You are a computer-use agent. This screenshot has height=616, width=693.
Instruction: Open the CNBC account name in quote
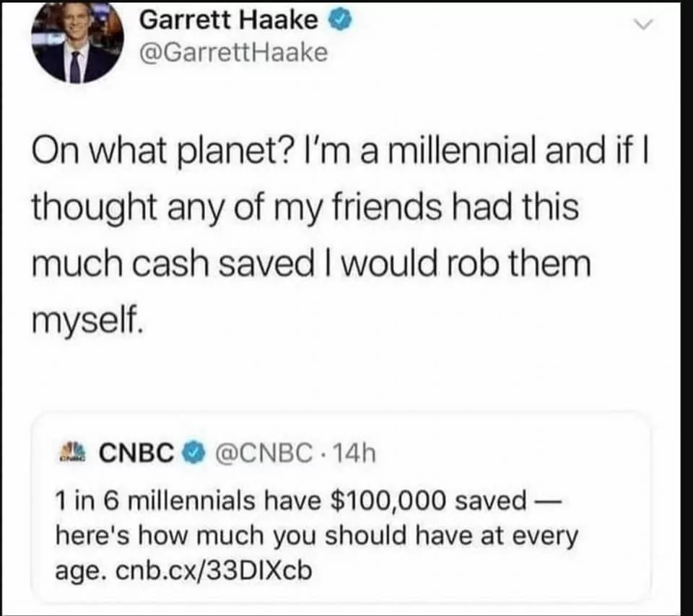coord(136,453)
